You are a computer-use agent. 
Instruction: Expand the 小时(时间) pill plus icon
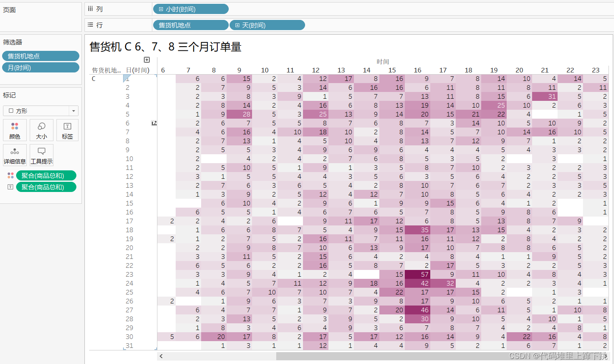161,9
